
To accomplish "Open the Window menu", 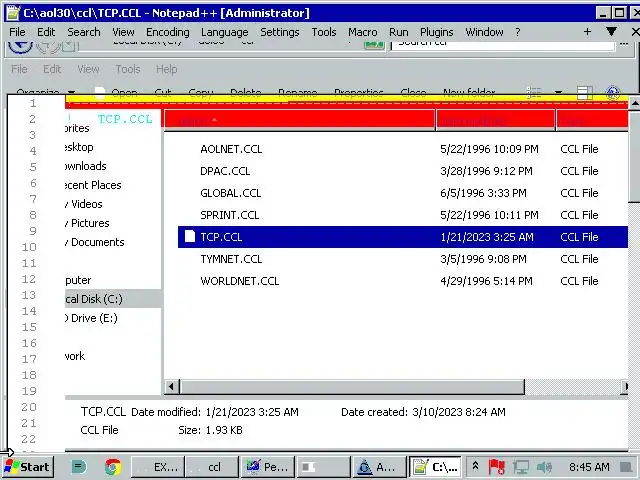I will (484, 32).
